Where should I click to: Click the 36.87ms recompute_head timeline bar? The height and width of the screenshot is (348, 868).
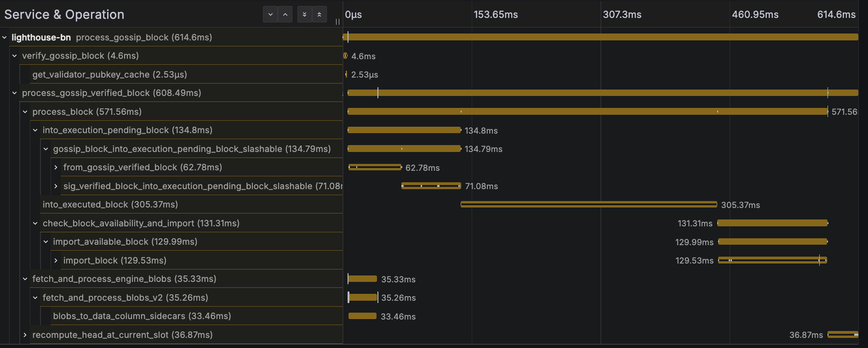coord(842,335)
